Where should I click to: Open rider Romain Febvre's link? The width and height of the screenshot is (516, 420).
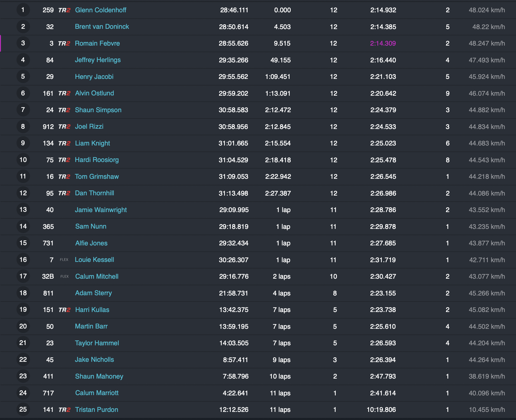click(97, 43)
